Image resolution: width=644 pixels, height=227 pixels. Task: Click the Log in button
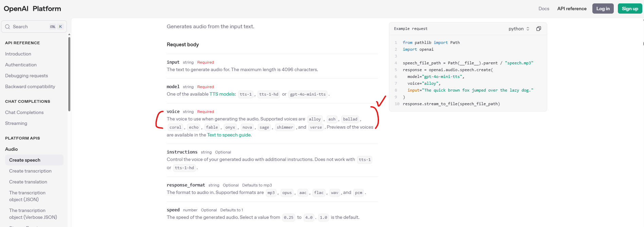[x=603, y=9]
